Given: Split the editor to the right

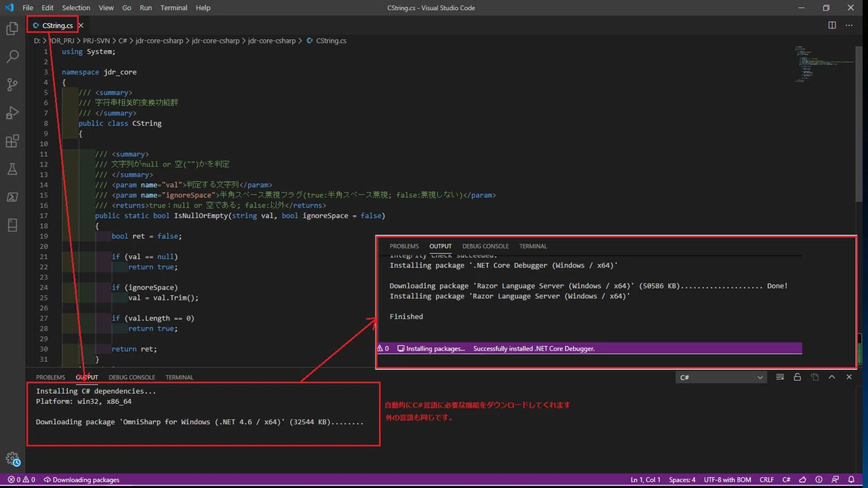Looking at the screenshot, I should click(832, 25).
